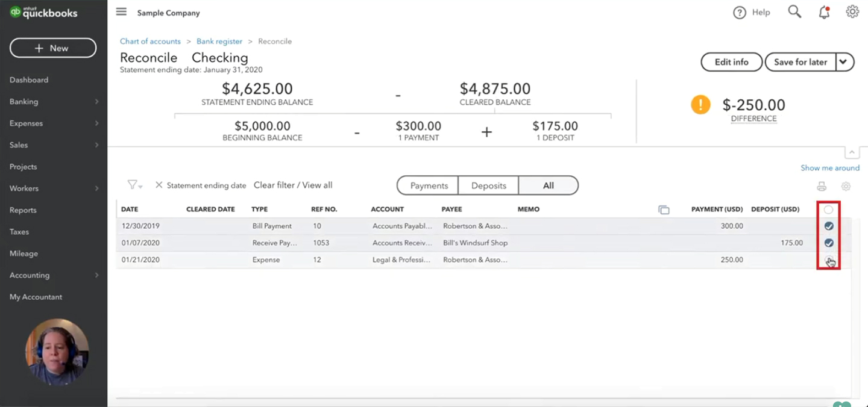Viewport: 868px width, 407px height.
Task: Click the DIFFERENCE label link
Action: point(753,119)
